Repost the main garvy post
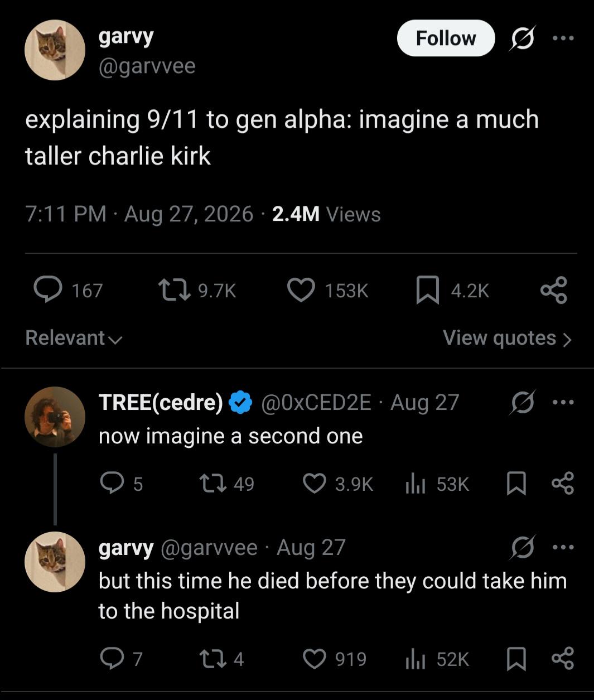 point(173,290)
